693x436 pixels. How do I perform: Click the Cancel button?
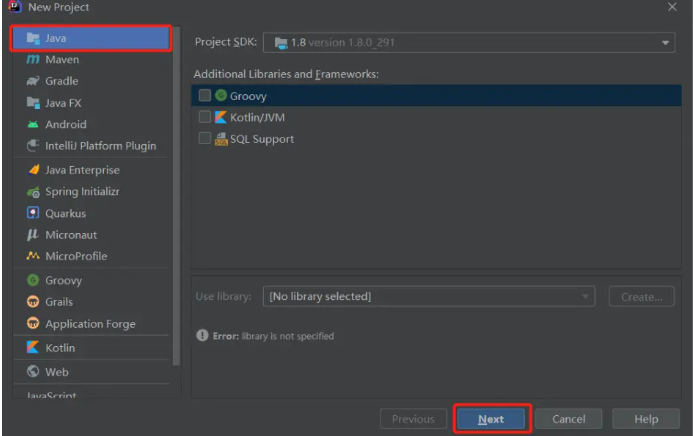(568, 419)
